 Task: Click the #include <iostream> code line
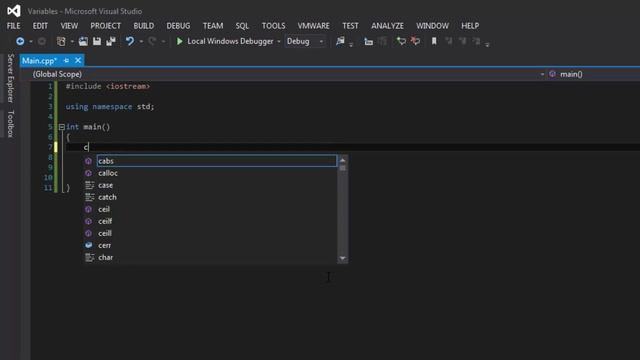click(108, 87)
